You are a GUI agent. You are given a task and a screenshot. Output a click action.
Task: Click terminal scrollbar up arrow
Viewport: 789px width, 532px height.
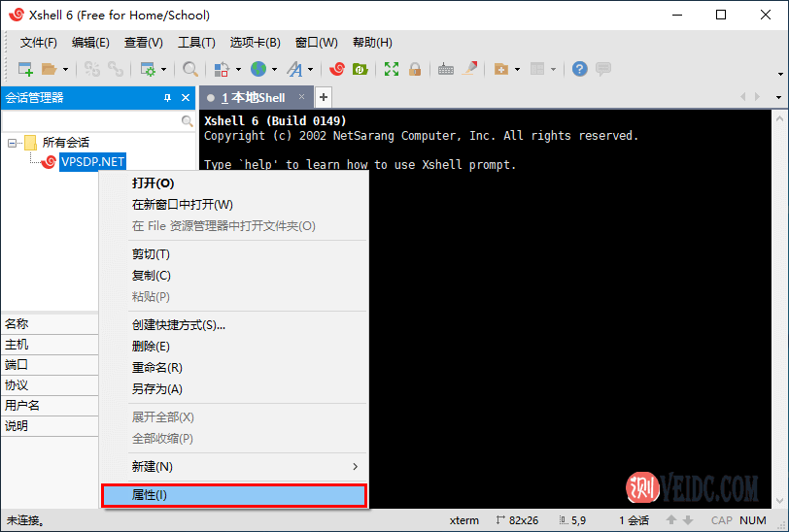[779, 118]
